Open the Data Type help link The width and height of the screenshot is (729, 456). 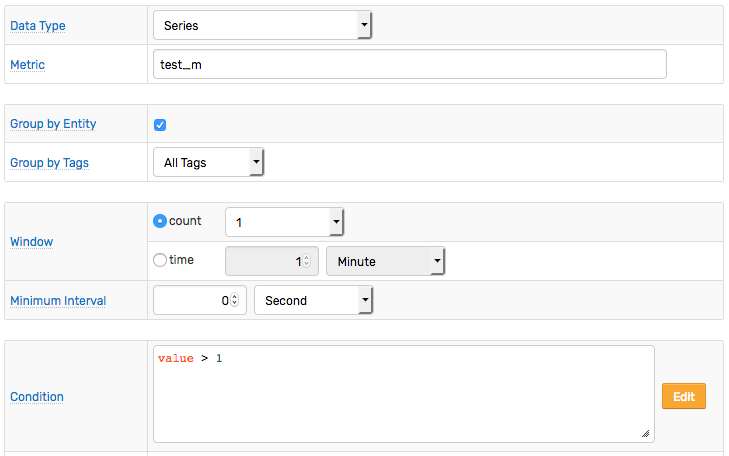point(38,26)
